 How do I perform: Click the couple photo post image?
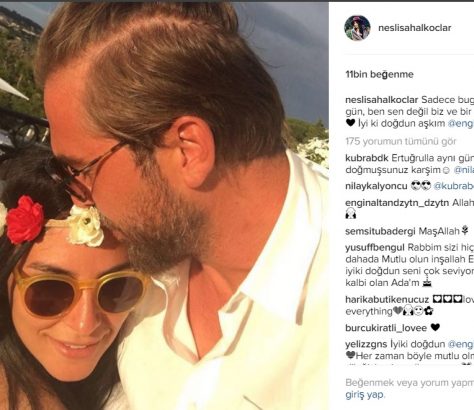click(x=164, y=206)
